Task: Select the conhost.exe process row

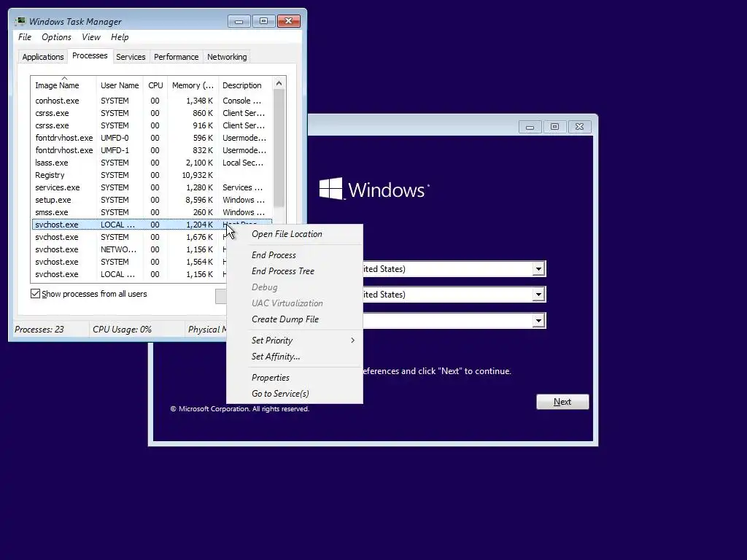Action: pos(152,101)
